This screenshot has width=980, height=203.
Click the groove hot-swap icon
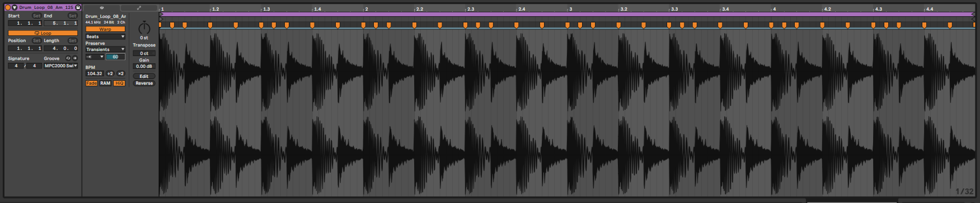[68, 58]
